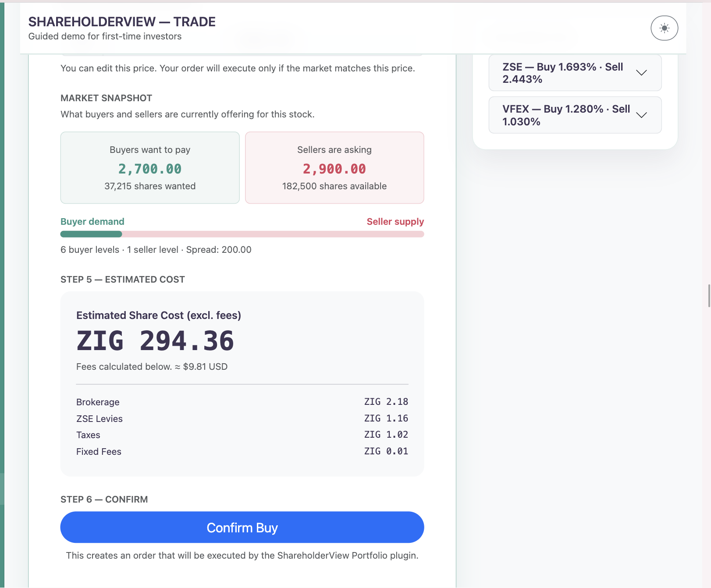This screenshot has height=588, width=711.
Task: Click the Step 6 Confirm heading
Action: (104, 499)
